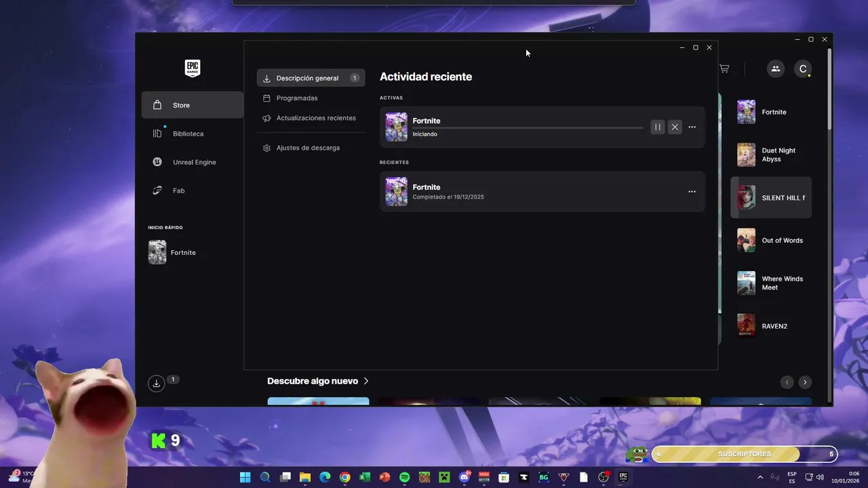Open the Minecraft Creeper icon in the taskbar
The width and height of the screenshot is (868, 488).
click(444, 477)
